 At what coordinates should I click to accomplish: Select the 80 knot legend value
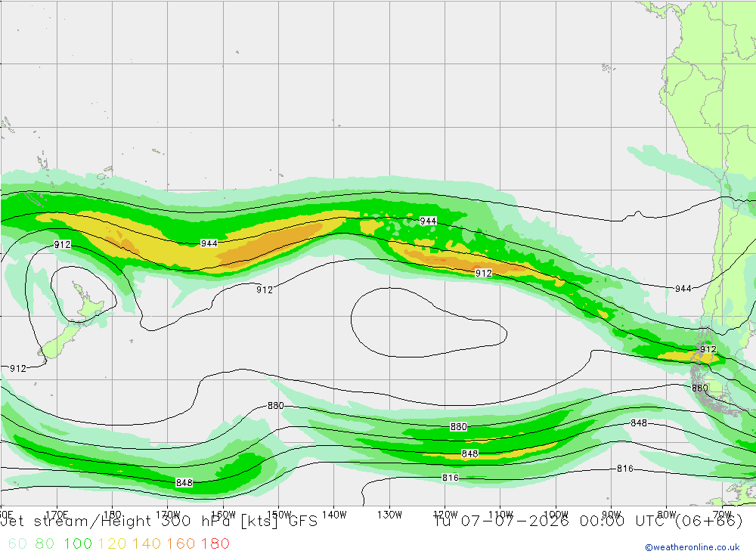click(45, 543)
